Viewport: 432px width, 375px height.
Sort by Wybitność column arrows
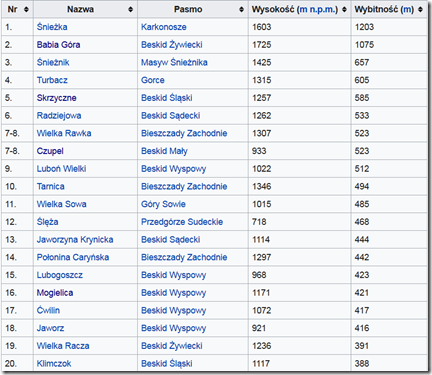[420, 10]
